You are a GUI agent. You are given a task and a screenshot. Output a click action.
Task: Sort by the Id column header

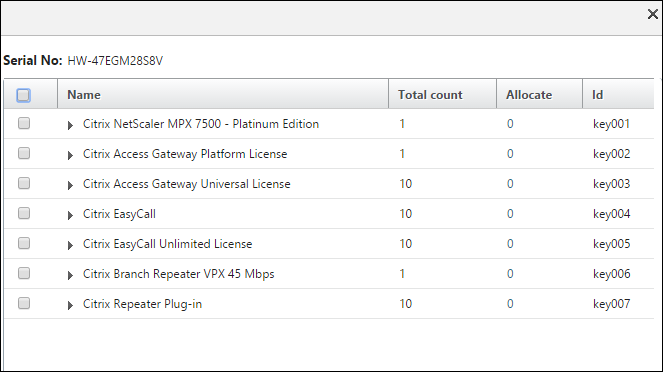(x=619, y=94)
